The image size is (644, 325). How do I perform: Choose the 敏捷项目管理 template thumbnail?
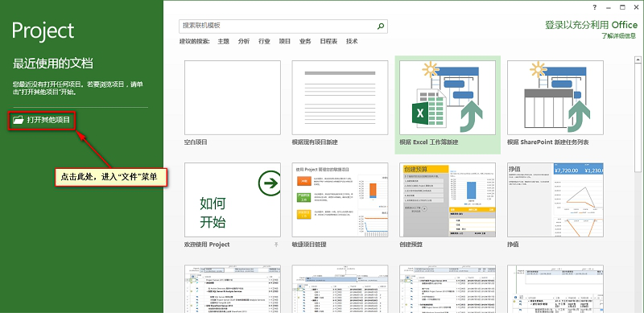tap(340, 200)
